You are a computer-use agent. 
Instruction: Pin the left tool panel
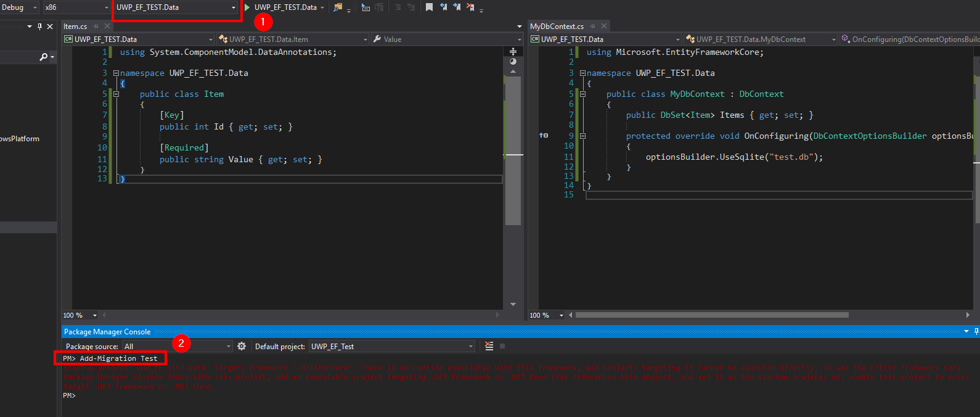tap(40, 26)
